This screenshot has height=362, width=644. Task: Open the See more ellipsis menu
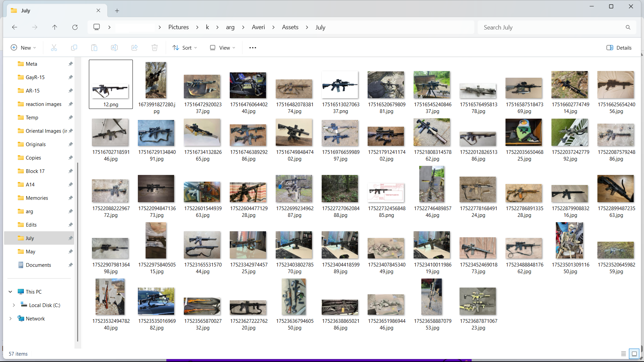[x=253, y=48]
